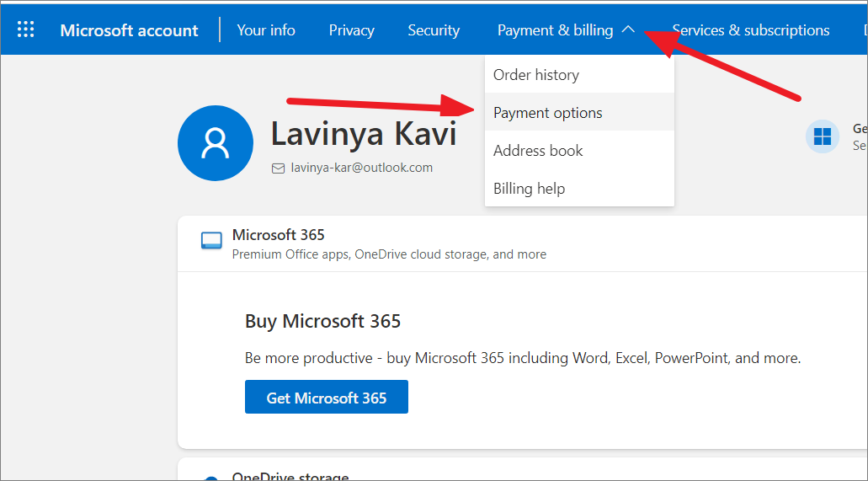
Task: Select Billing help menu item
Action: click(579, 189)
